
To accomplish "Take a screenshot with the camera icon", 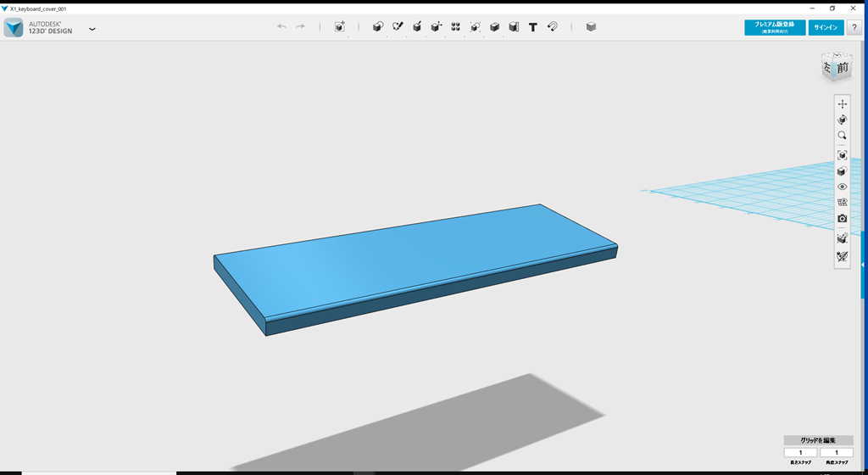I will (x=842, y=219).
